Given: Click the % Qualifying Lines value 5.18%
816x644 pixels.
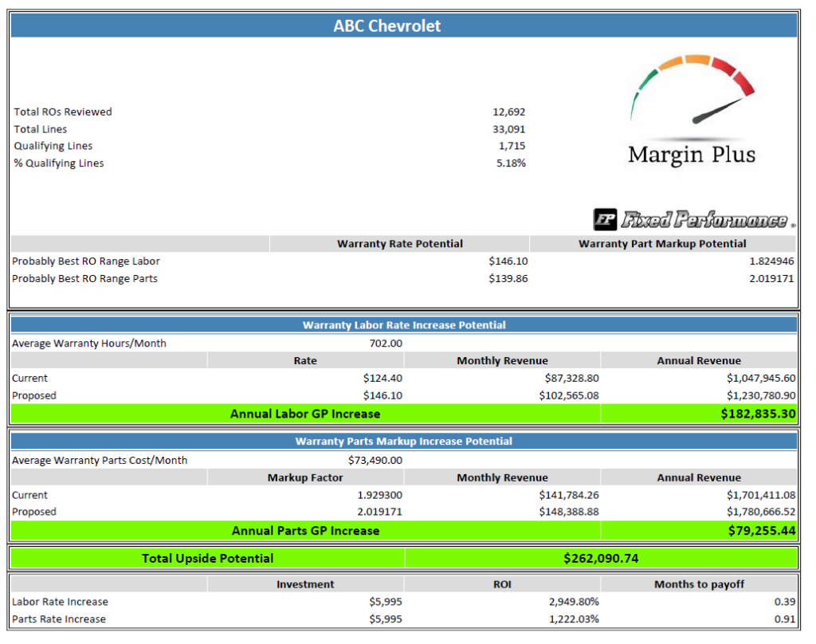Looking at the screenshot, I should point(511,163).
